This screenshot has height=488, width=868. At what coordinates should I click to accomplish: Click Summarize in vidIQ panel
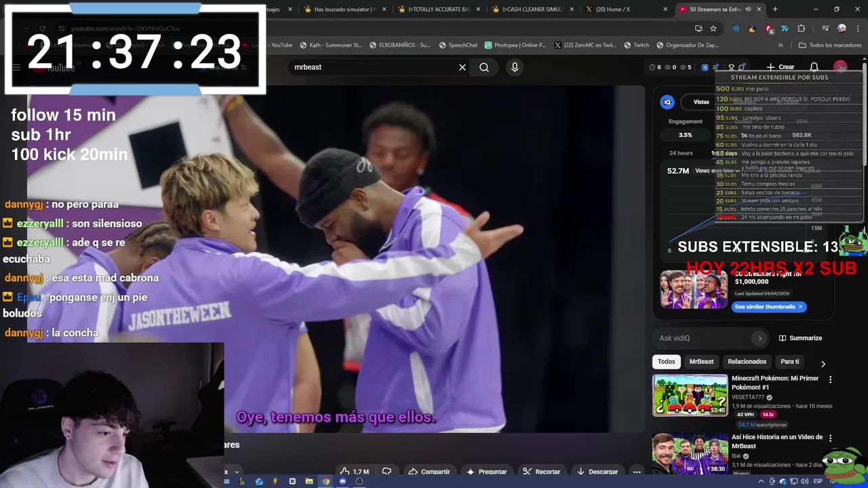pyautogui.click(x=800, y=338)
